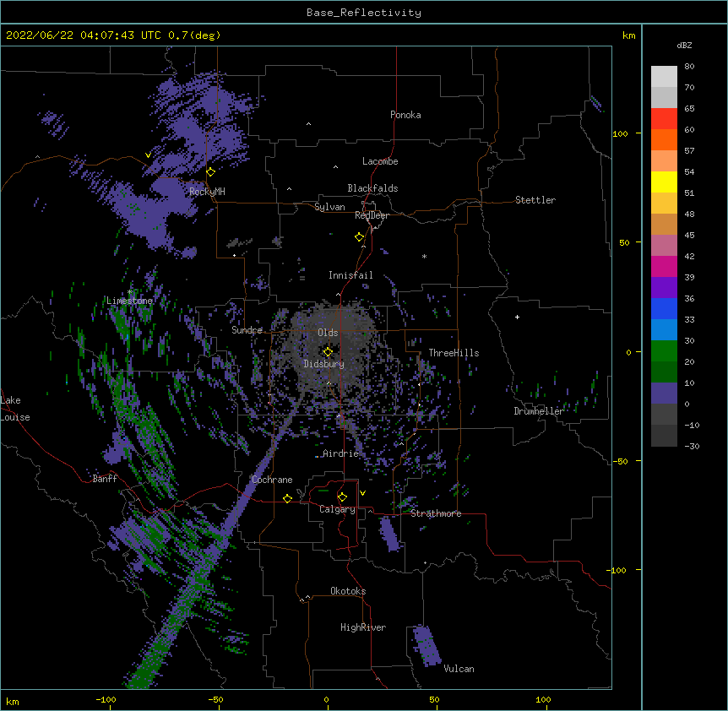
Task: Click the Cochrane label
Action: (x=272, y=480)
